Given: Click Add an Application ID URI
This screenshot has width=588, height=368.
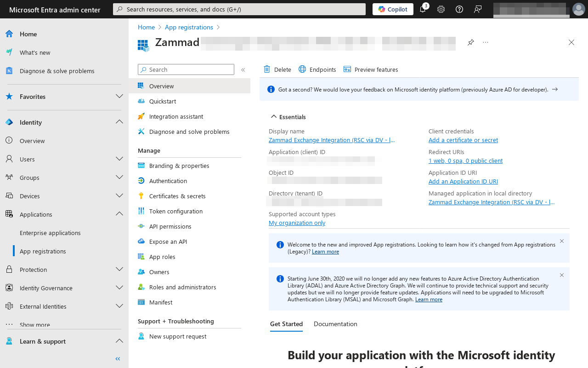Looking at the screenshot, I should (x=463, y=181).
